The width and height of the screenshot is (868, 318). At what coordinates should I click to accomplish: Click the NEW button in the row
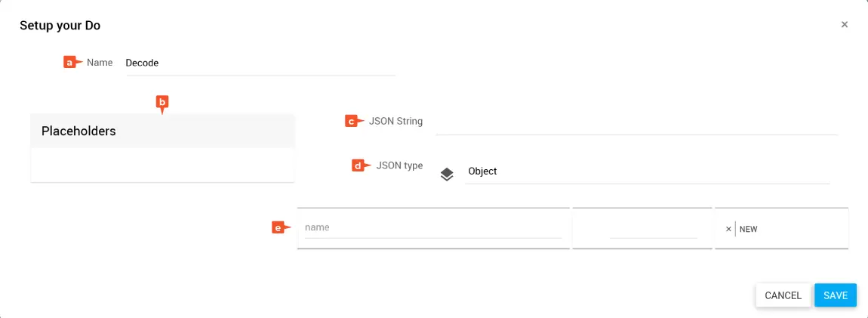click(749, 229)
